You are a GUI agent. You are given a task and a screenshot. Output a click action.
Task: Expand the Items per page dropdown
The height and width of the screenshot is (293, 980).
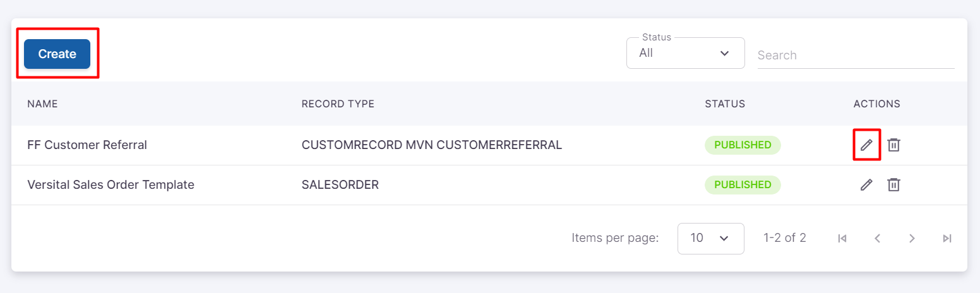710,238
